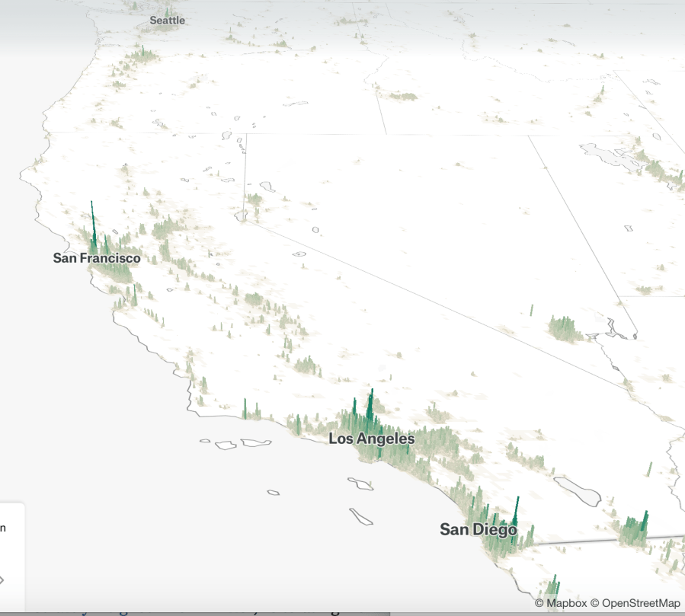Click the Mapbox attribution link

pos(561,603)
